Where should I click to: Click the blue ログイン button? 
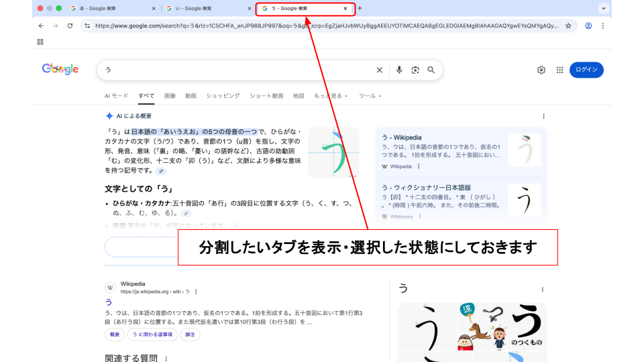pyautogui.click(x=586, y=70)
